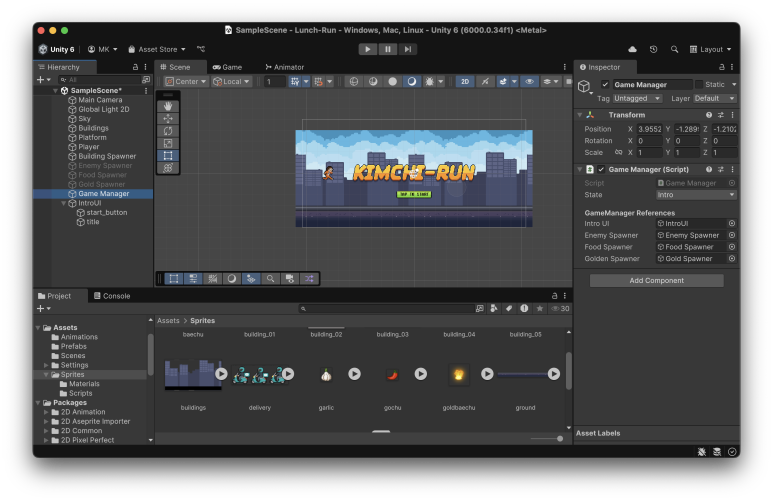Toggle the Static checkbox
This screenshot has width=773, height=501.
click(699, 84)
